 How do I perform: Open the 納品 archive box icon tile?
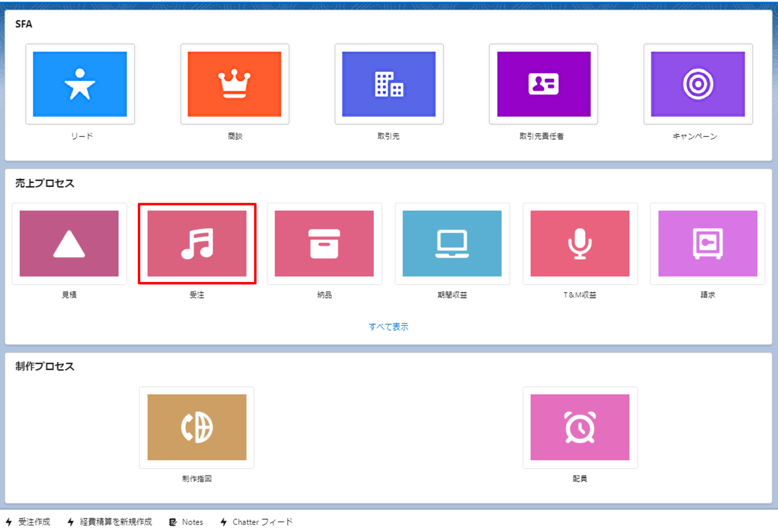[324, 243]
